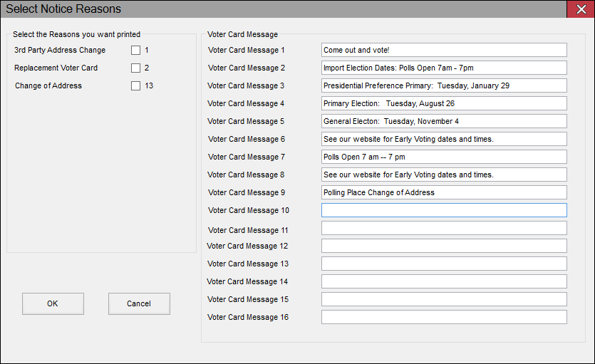
Task: Click into Voter Card Message 6 field
Action: coord(443,139)
